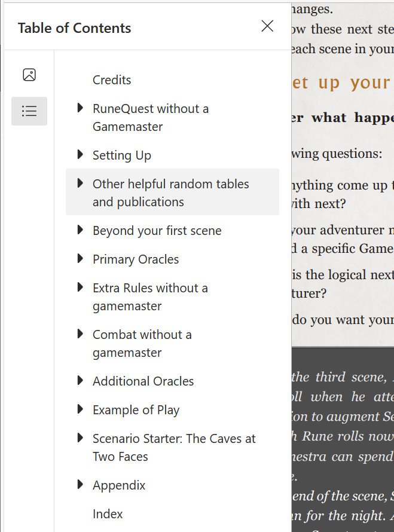The height and width of the screenshot is (532, 394).
Task: Expand the Setting Up chapter
Action: [80, 155]
